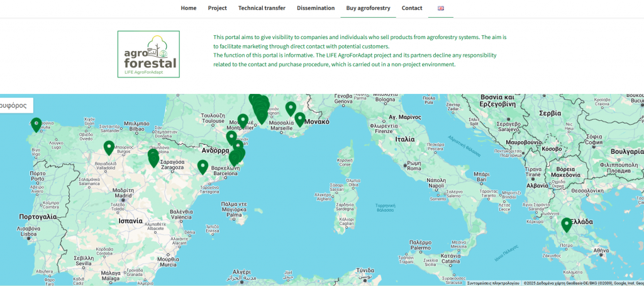The height and width of the screenshot is (286, 644).
Task: Click the marker just south of Andorra
Action: coord(231,137)
